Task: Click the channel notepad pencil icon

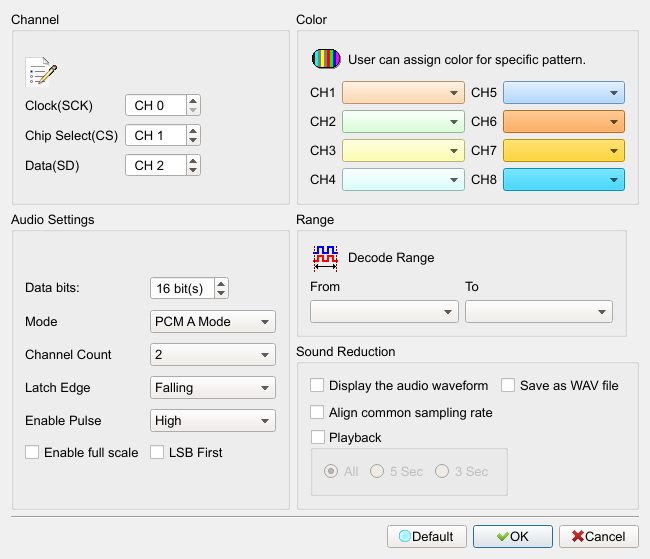Action: point(41,72)
